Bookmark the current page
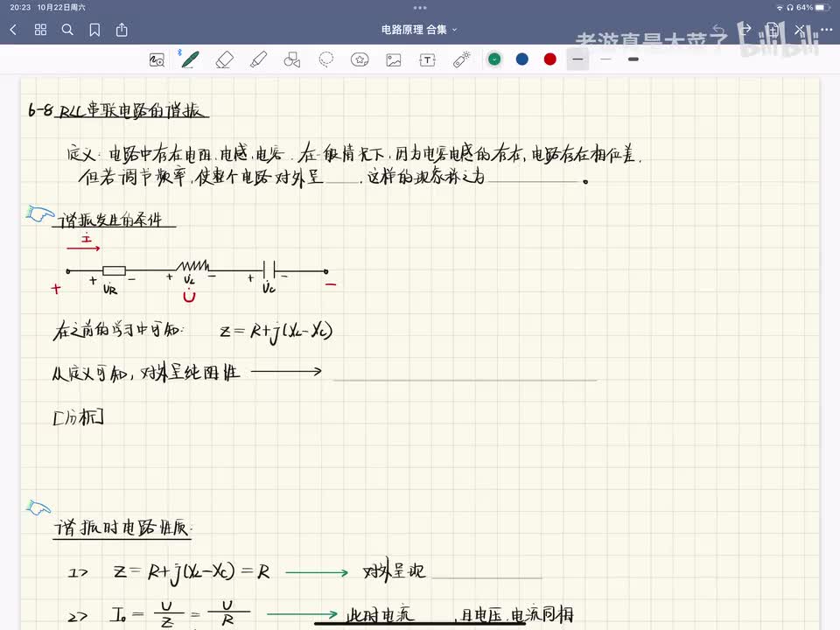840x630 pixels. tap(94, 30)
